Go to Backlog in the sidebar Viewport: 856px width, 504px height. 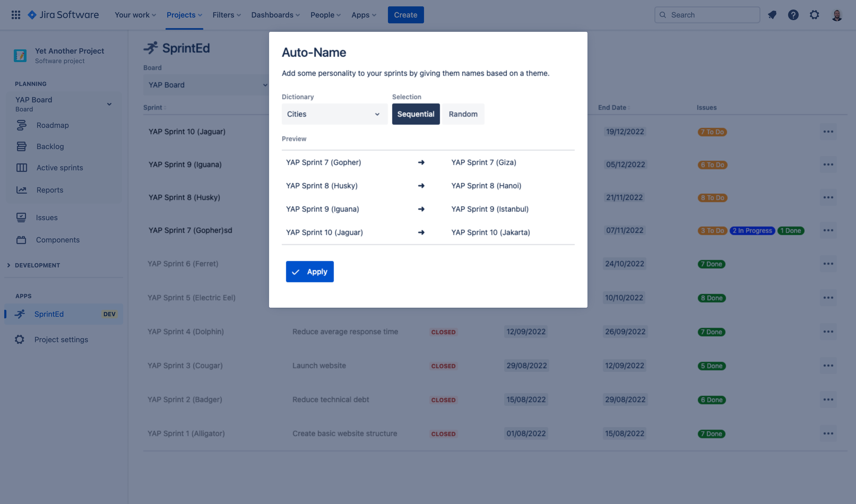point(50,146)
